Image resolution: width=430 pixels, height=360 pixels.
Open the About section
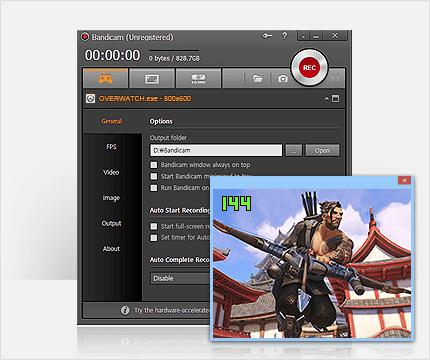(x=111, y=249)
